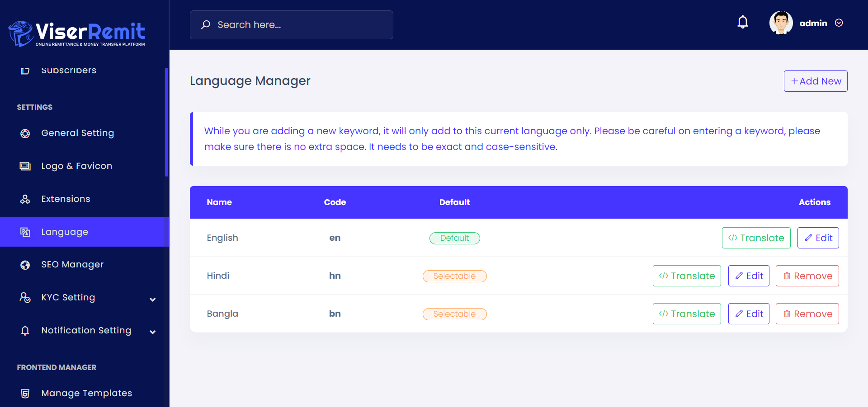The image size is (868, 407).
Task: Click the Extensions cubes icon
Action: click(x=25, y=199)
